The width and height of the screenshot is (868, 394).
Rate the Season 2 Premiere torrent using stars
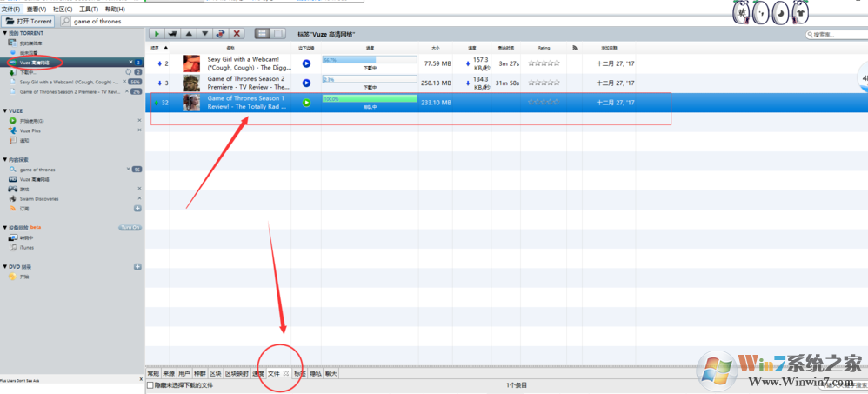[x=544, y=83]
